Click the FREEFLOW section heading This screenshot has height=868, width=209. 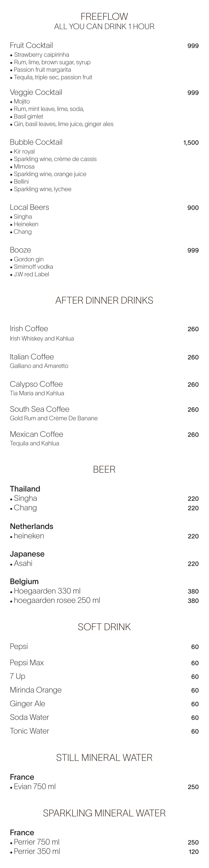pos(104,16)
